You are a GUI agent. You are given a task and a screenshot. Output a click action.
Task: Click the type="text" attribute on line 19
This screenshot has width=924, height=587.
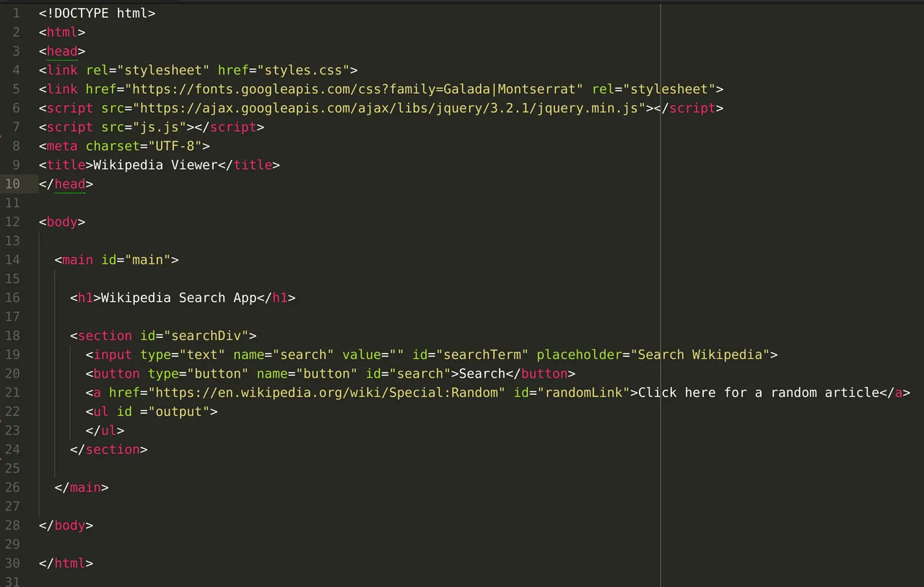[x=183, y=355]
